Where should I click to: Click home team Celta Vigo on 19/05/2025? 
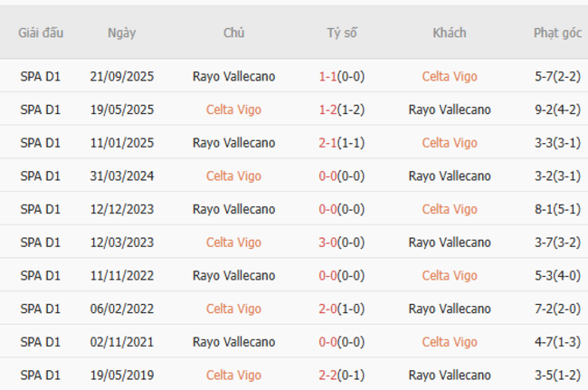pos(233,109)
